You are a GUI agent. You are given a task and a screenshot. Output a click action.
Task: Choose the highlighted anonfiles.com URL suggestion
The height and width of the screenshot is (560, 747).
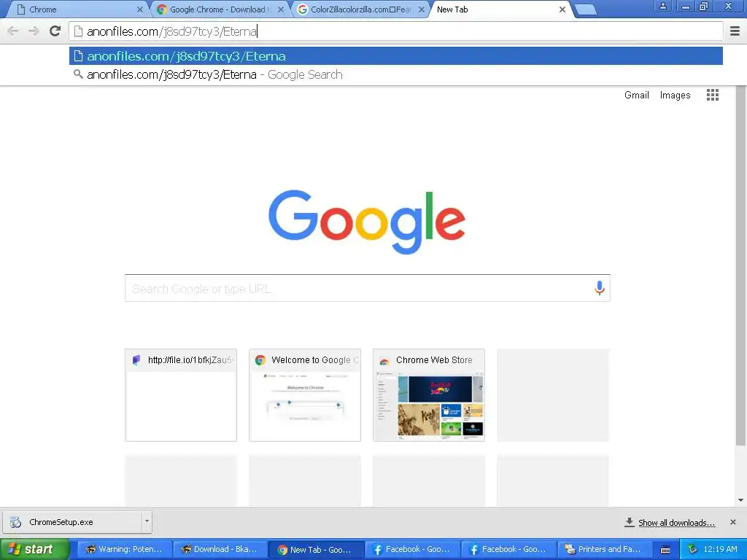pos(396,56)
